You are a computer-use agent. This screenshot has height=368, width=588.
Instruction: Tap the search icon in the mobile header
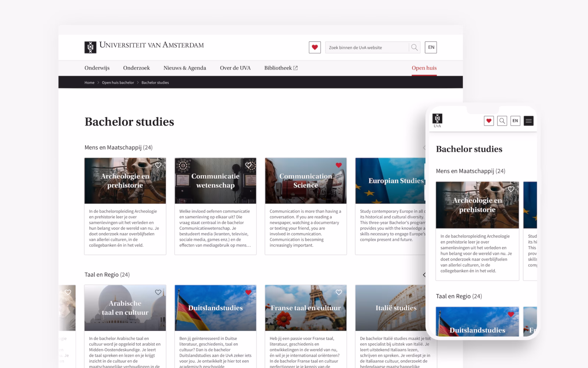[502, 120]
